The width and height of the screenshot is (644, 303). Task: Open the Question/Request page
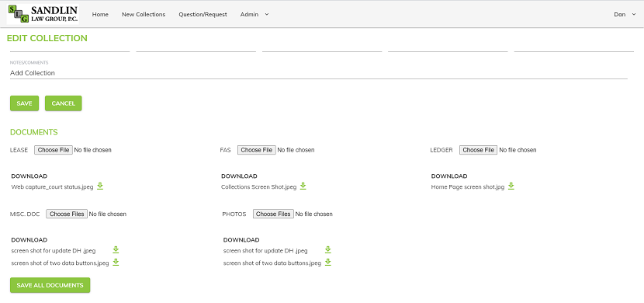click(203, 15)
